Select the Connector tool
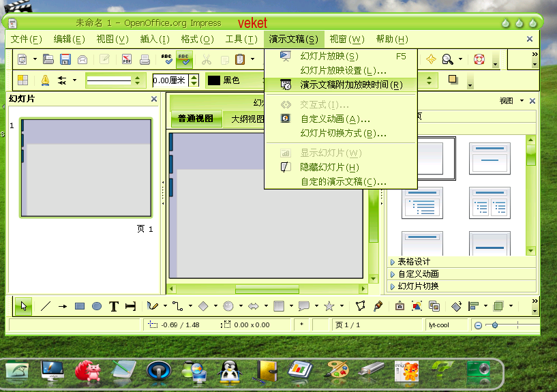This screenshot has width=557, height=392. 178,306
